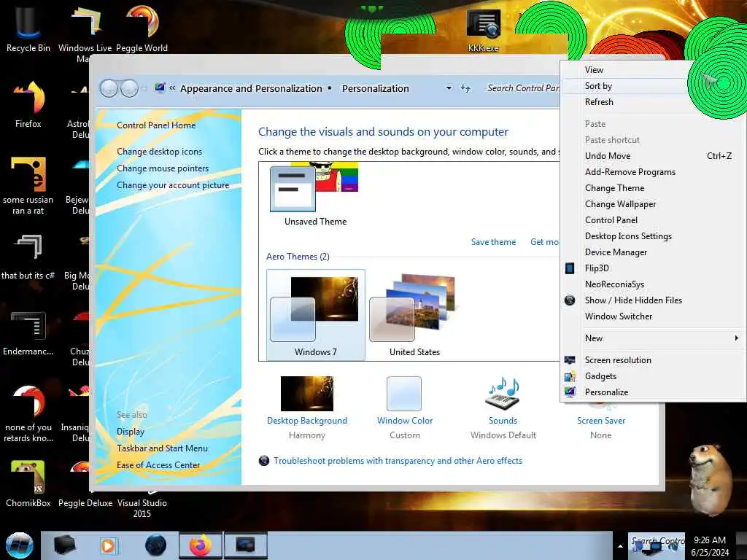Viewport: 747px width, 560px height.
Task: Open the Endermanc... desktop icon
Action: [x=28, y=333]
